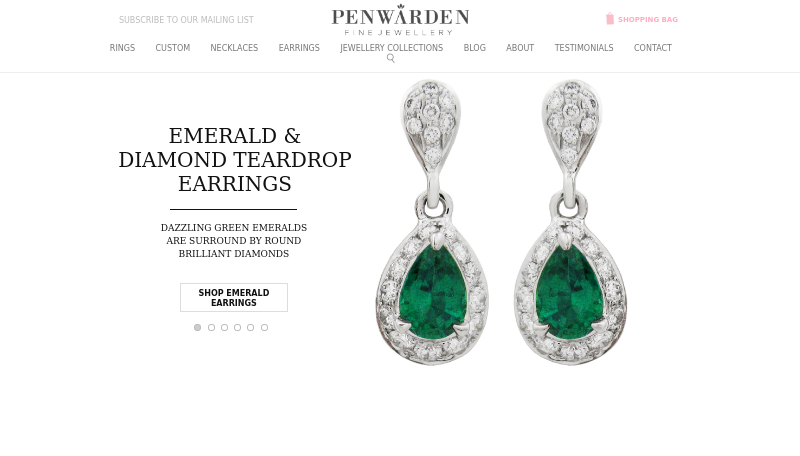This screenshot has width=800, height=456.
Task: Click the Shop Emerald Earrings button
Action: pos(234,297)
